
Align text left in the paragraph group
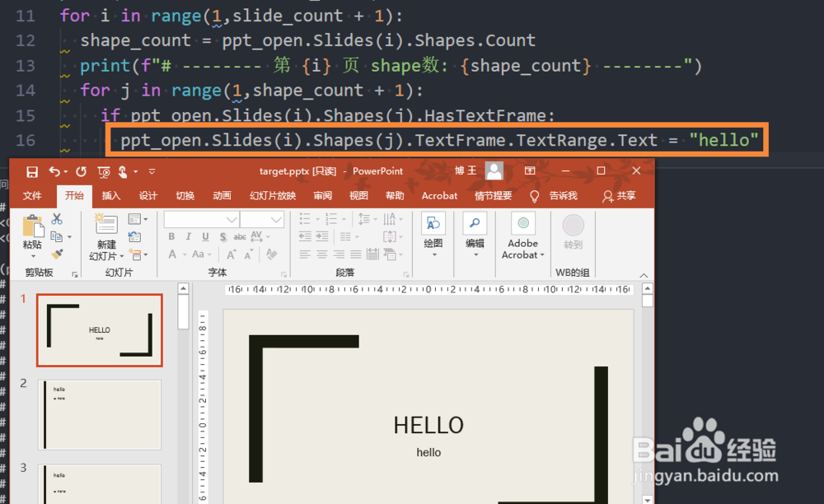click(x=306, y=254)
